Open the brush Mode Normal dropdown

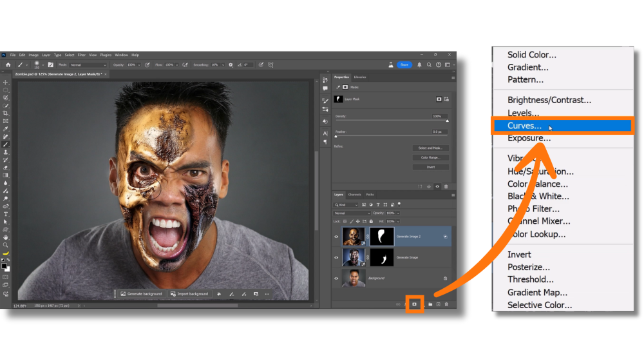coord(88,65)
